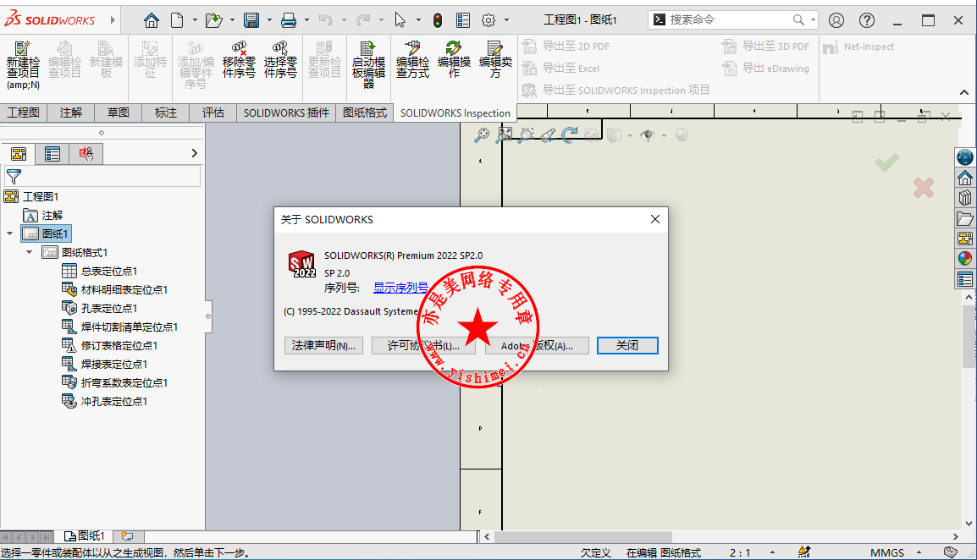This screenshot has width=977, height=560.
Task: Click the Rebuild traffic light icon
Action: coord(438,20)
